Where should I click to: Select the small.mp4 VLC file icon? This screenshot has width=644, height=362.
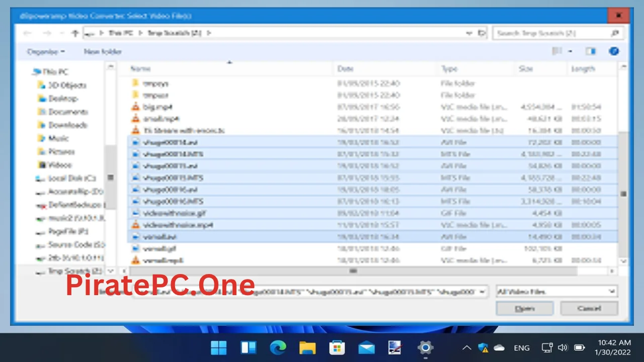click(x=135, y=119)
